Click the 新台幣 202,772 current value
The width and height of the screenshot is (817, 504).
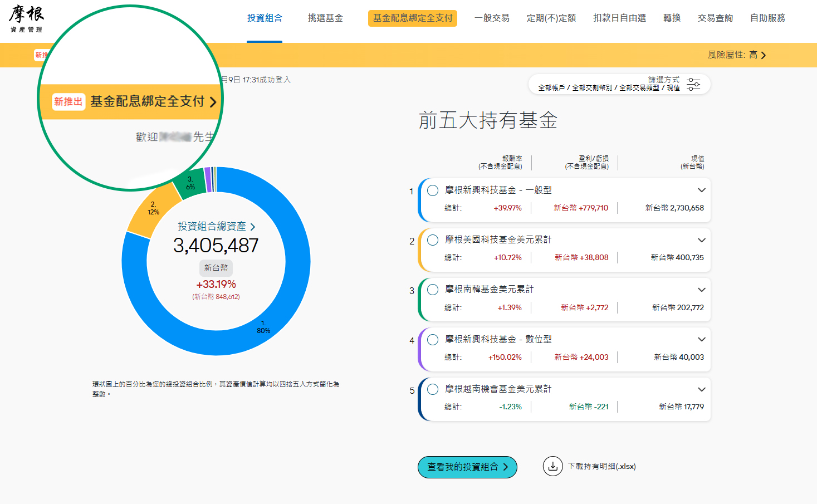678,308
